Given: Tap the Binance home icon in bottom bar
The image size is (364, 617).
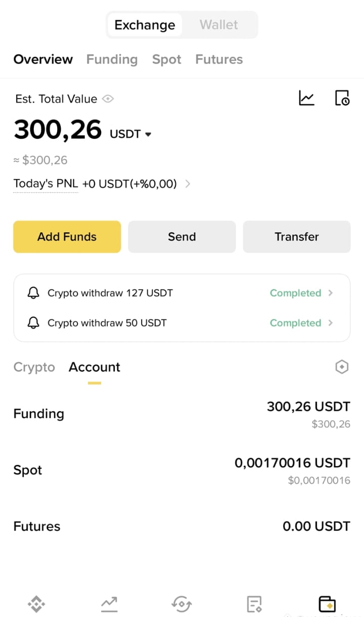Looking at the screenshot, I should click(36, 603).
